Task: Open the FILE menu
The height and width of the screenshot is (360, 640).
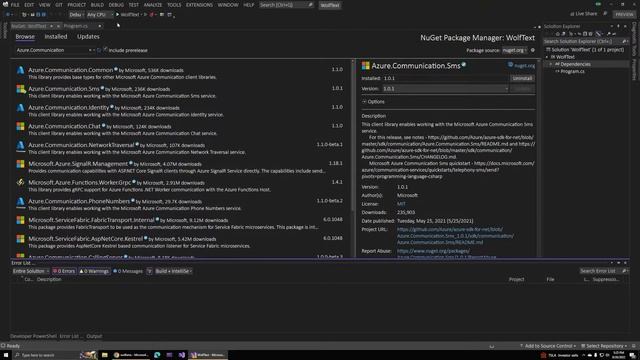Action: (15, 5)
